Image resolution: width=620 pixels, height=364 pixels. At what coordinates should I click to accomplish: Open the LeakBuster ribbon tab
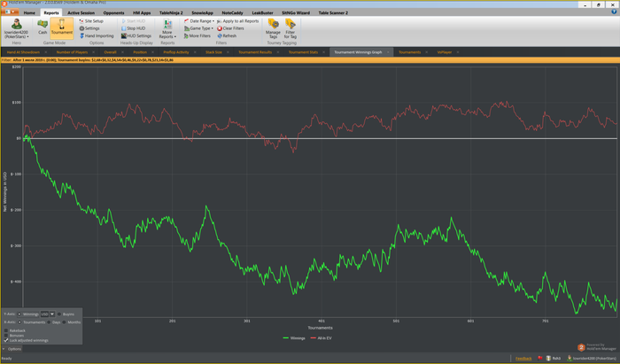(x=262, y=12)
